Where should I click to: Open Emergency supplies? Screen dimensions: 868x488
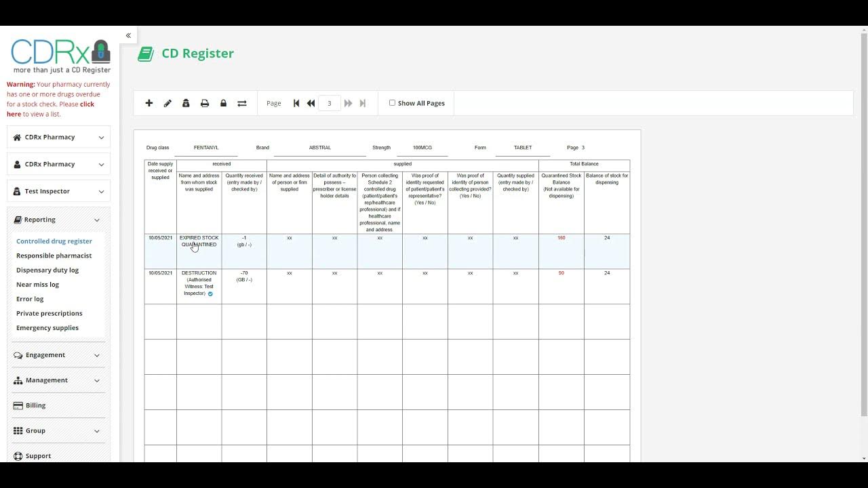point(47,328)
